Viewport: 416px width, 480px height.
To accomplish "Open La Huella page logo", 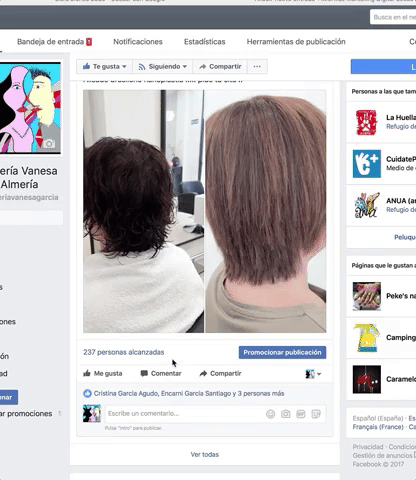I will (366, 122).
